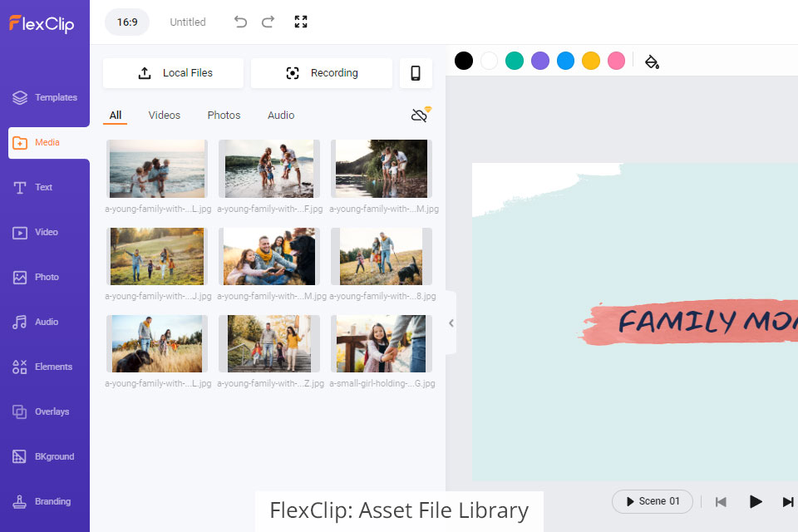Image resolution: width=798 pixels, height=532 pixels.
Task: Click the cloud storage off icon
Action: tap(421, 115)
